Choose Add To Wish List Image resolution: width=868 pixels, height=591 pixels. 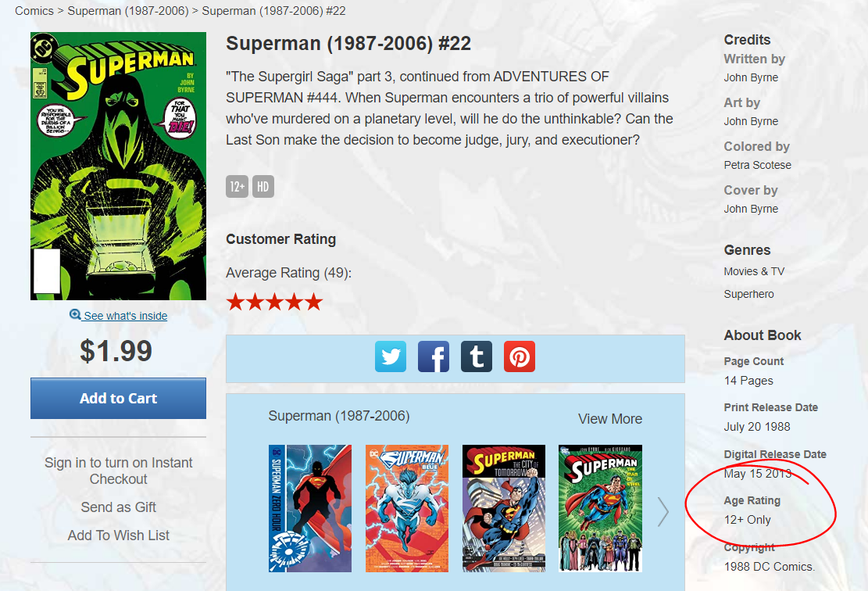pyautogui.click(x=119, y=535)
